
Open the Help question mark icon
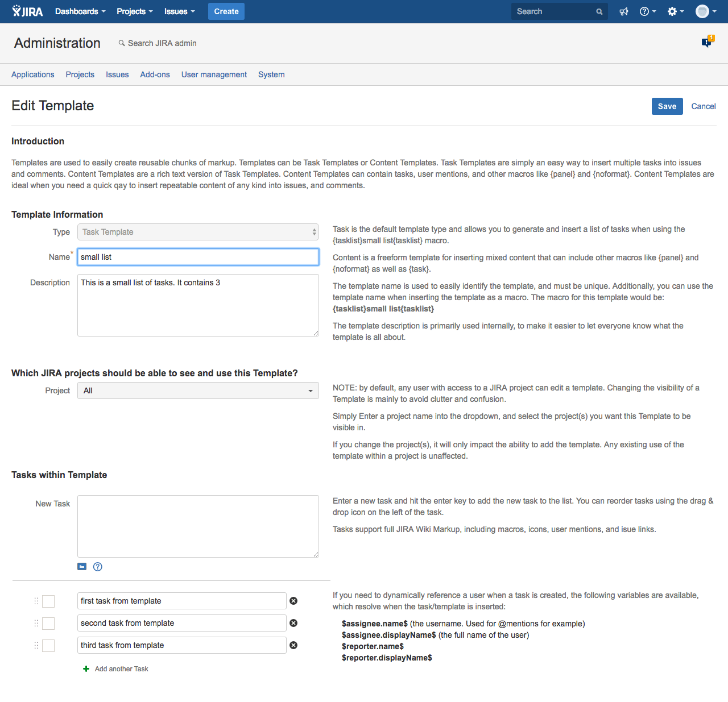(x=644, y=11)
